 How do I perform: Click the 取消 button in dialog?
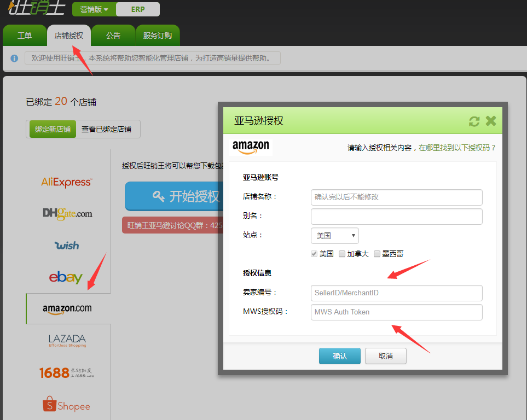[x=385, y=356]
